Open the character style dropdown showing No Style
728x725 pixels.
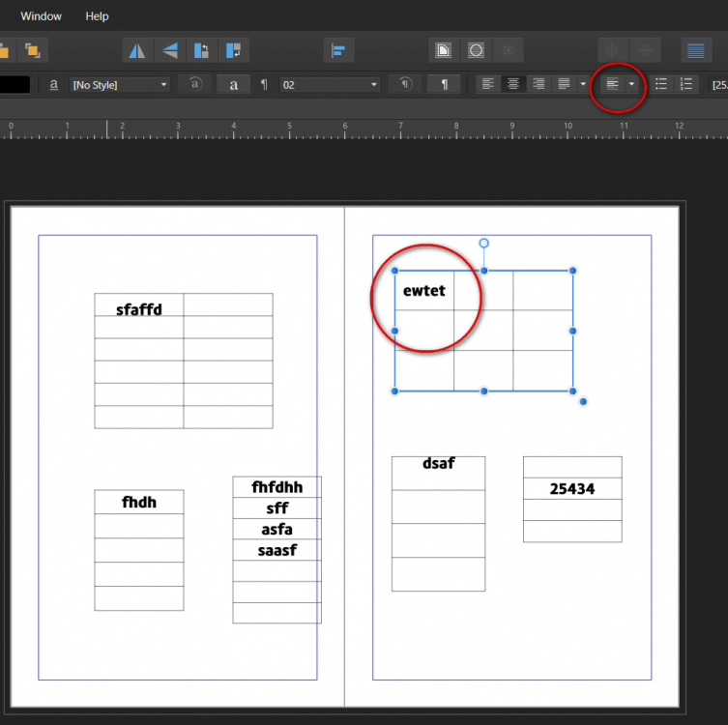click(120, 85)
